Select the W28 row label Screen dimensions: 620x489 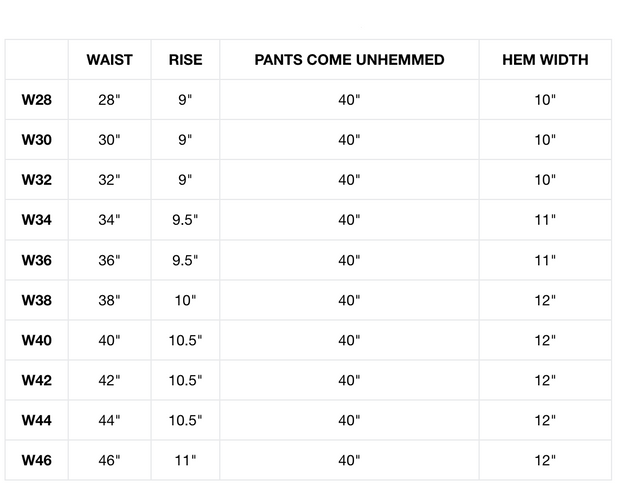37,100
